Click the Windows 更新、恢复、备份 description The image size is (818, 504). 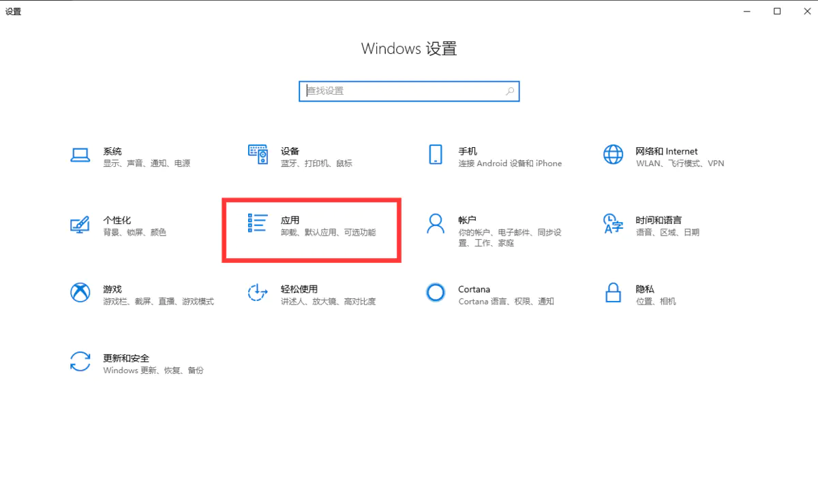153,371
